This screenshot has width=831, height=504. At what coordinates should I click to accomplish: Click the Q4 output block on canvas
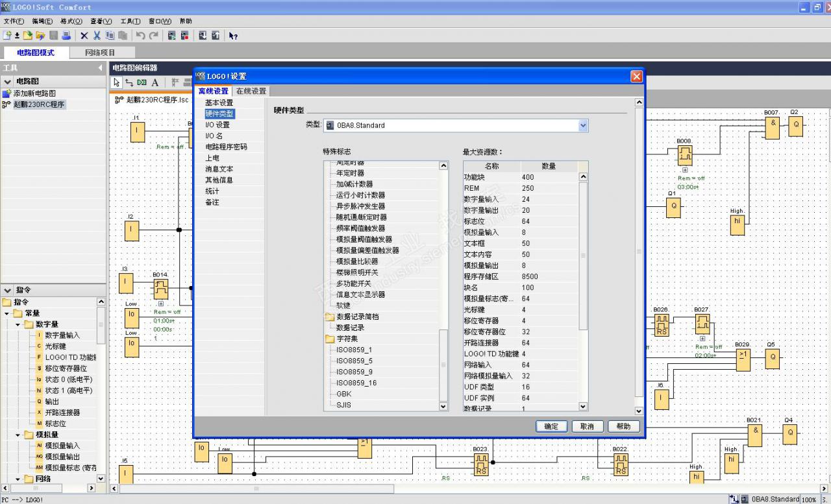coord(789,434)
